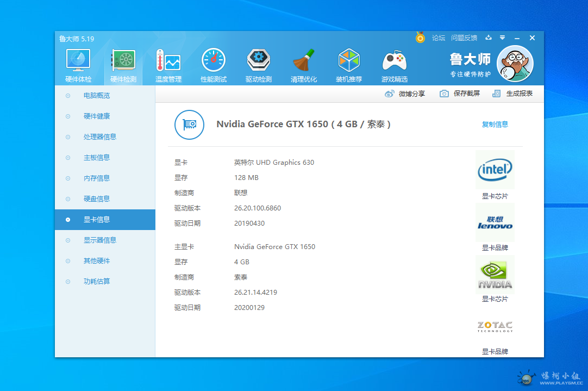Click driver date "20200129"
This screenshot has height=391, width=588.
pos(249,308)
